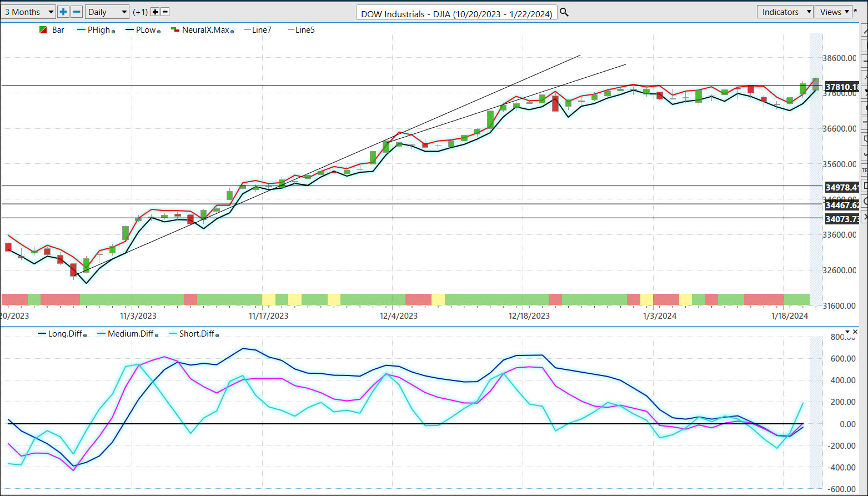Screen dimensions: 868x496
Task: Click the dot next to Long.Diff
Action: pos(84,335)
